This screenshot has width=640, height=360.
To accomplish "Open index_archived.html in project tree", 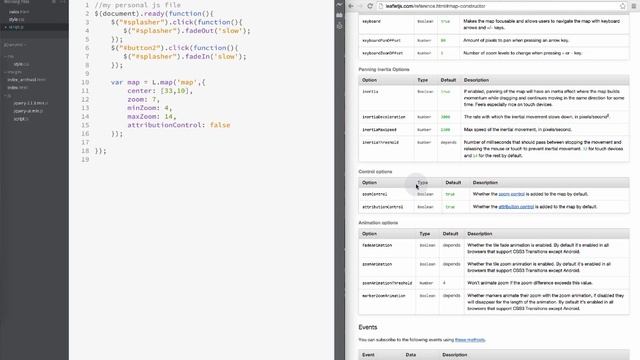I will point(27,80).
